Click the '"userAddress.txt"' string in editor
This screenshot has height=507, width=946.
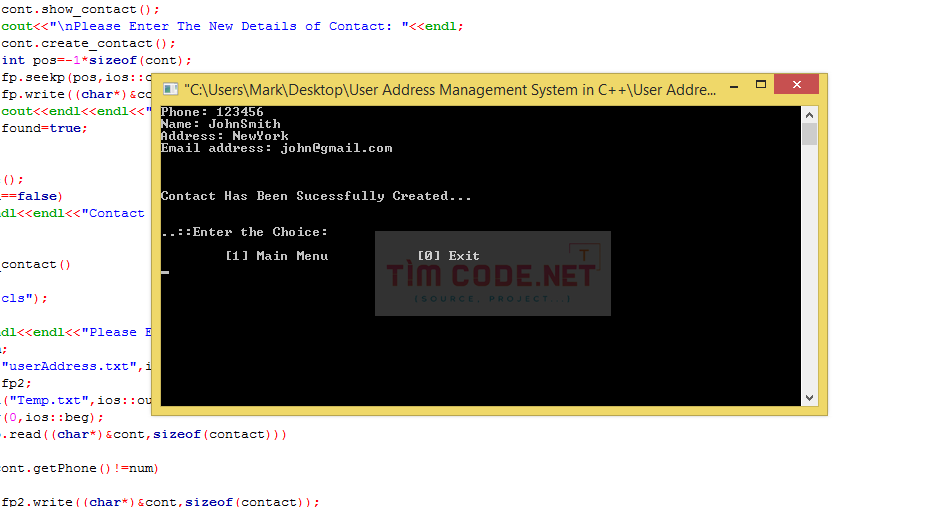coord(69,366)
